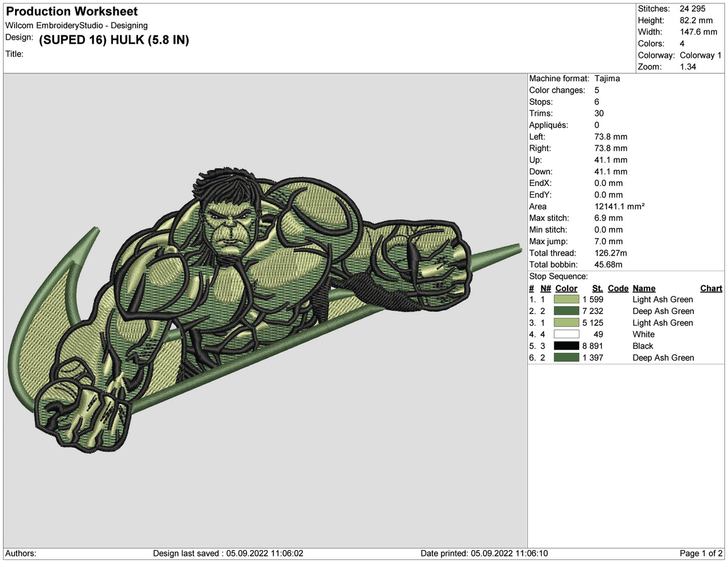Image resolution: width=728 pixels, height=563 pixels.
Task: Click the 'Colorway 1' value
Action: click(700, 55)
